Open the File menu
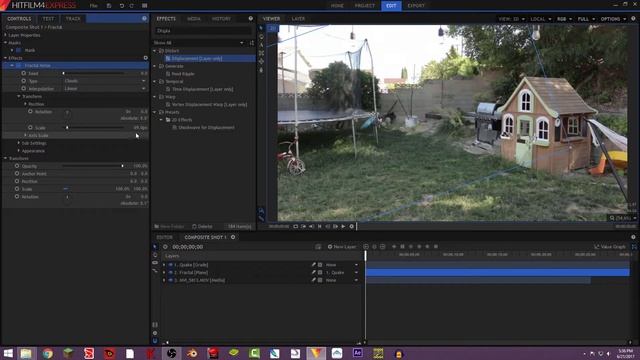 pos(93,6)
